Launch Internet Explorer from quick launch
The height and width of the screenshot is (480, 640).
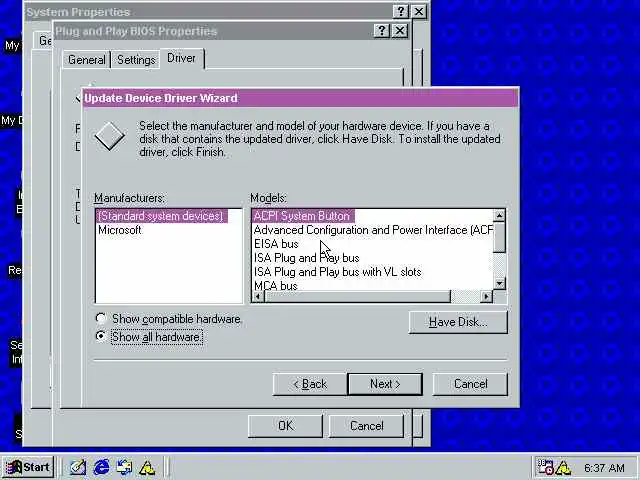[x=101, y=467]
